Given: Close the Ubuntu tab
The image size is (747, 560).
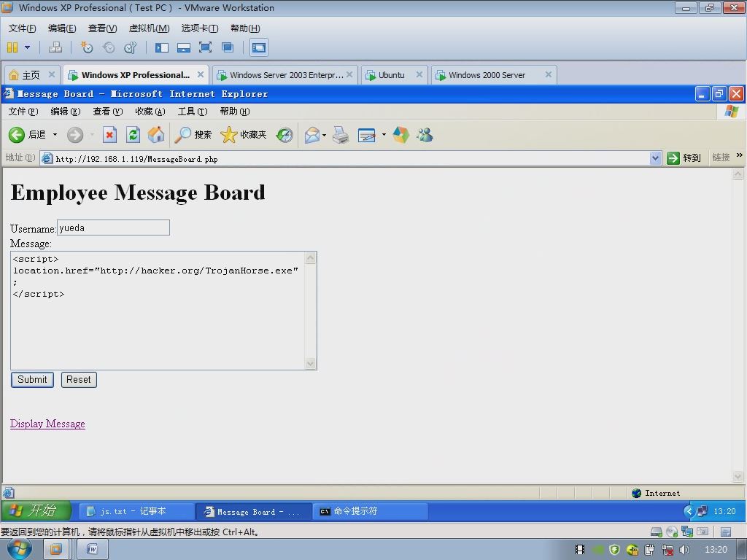Looking at the screenshot, I should point(419,74).
